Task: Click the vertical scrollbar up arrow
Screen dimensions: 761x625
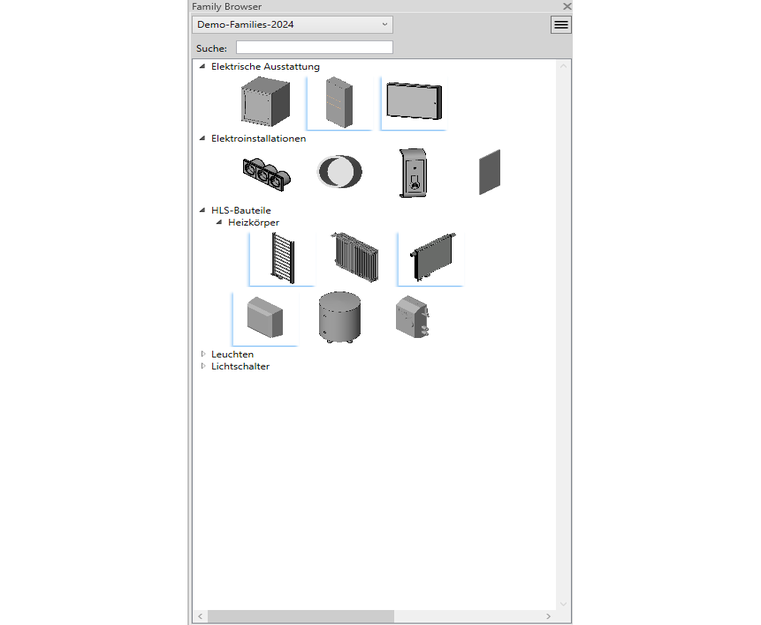Action: pyautogui.click(x=563, y=66)
